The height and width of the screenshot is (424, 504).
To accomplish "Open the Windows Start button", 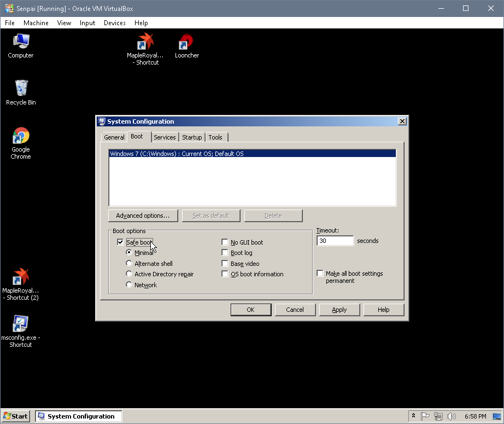I will (16, 416).
